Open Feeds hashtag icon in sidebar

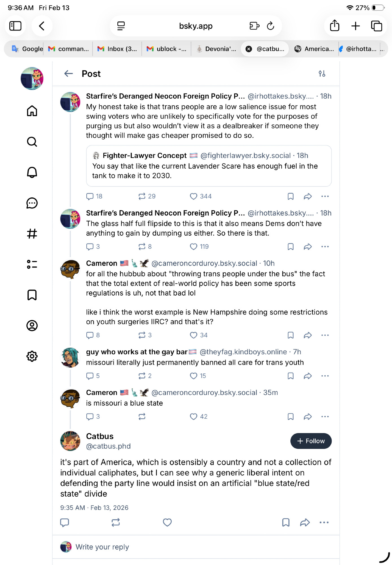(32, 234)
